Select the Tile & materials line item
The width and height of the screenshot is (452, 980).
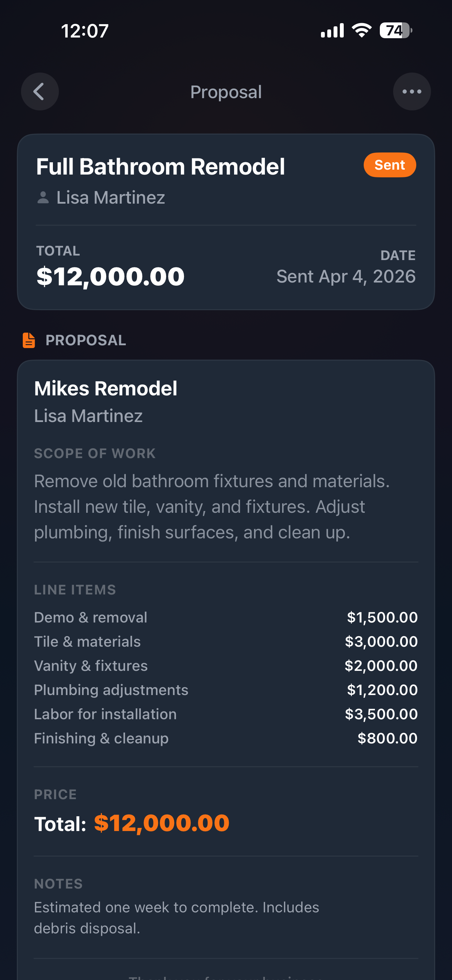click(x=88, y=642)
